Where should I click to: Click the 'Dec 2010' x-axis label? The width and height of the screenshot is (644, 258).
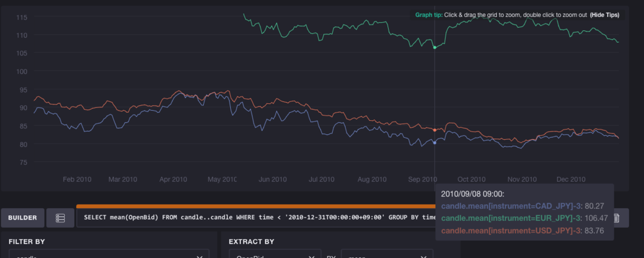pos(571,179)
